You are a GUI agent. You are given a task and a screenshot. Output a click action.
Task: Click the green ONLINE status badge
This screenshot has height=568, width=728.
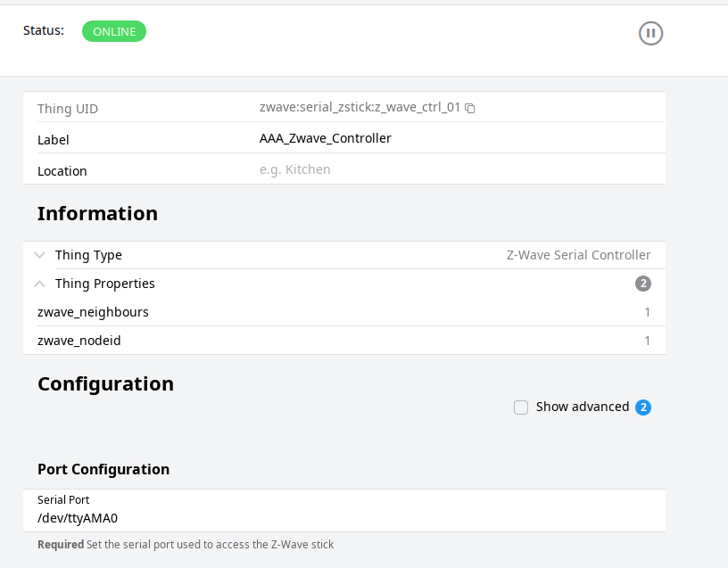[114, 31]
